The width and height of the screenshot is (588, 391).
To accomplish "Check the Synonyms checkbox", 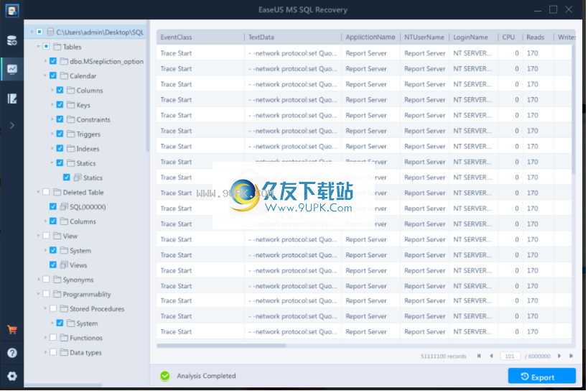I will 46,280.
